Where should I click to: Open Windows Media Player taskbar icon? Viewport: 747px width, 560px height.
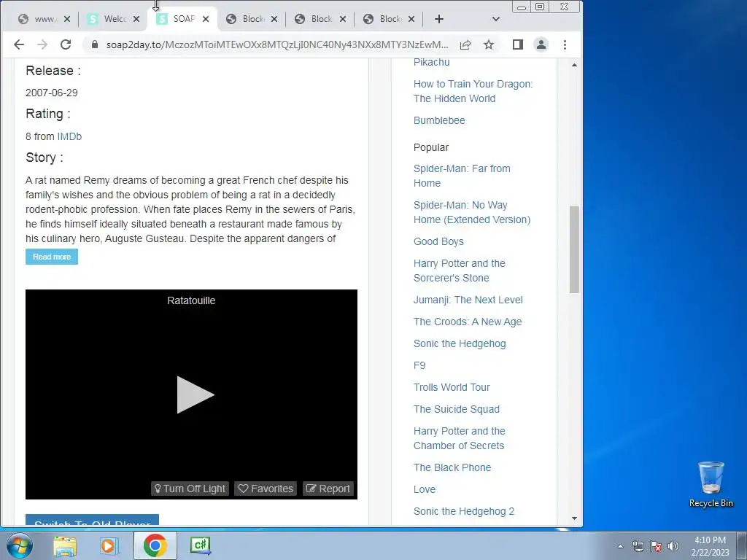(x=109, y=545)
